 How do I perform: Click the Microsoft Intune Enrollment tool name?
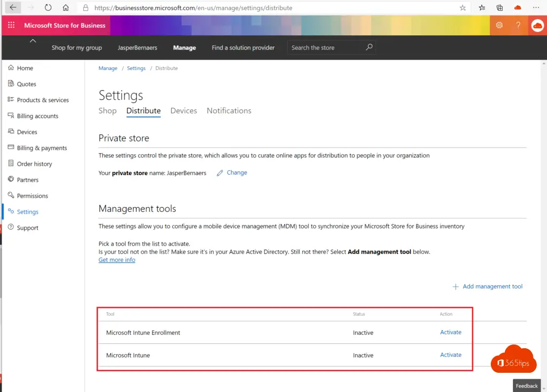point(143,333)
